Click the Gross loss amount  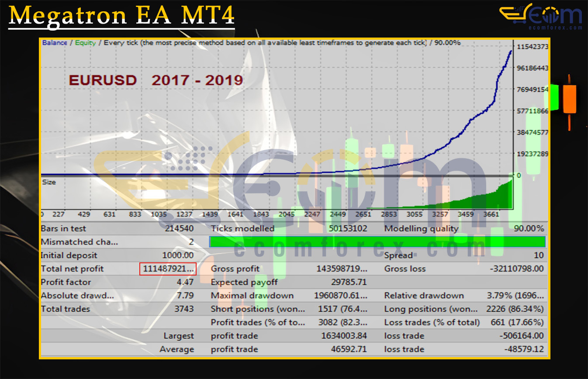click(517, 269)
